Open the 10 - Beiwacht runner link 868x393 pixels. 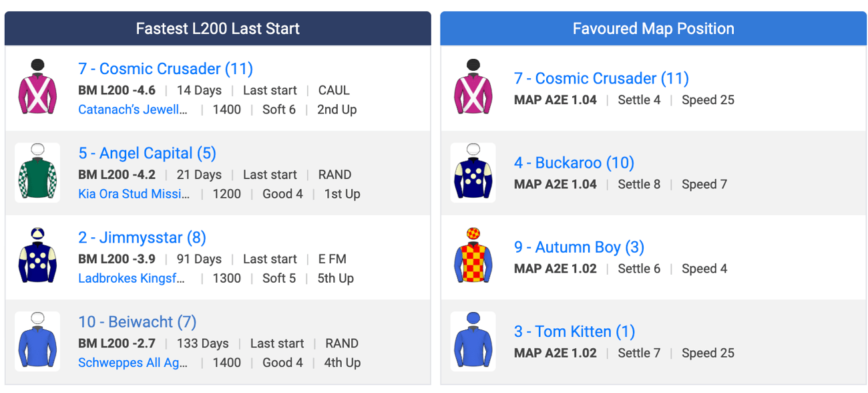tap(137, 321)
